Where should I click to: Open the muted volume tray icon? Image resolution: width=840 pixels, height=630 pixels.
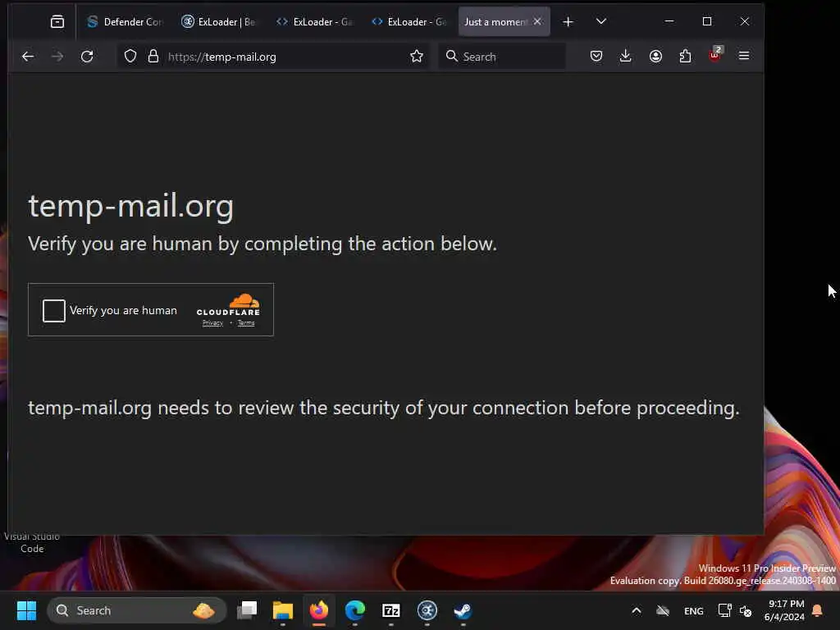(746, 610)
